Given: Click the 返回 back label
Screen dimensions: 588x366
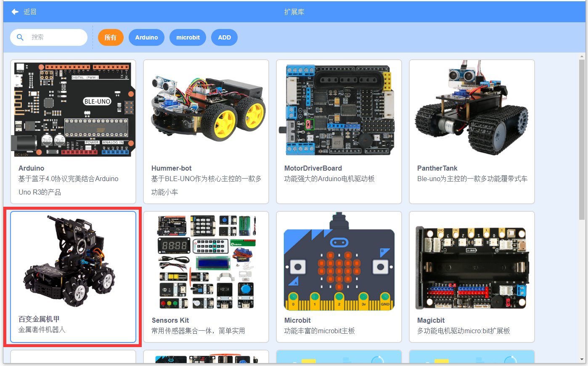Looking at the screenshot, I should (30, 12).
